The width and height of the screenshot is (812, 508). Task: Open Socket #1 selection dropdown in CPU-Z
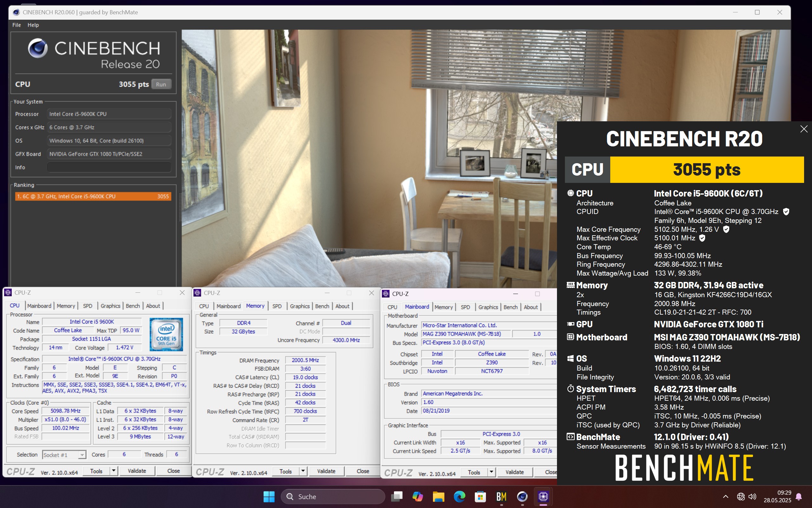pos(64,455)
